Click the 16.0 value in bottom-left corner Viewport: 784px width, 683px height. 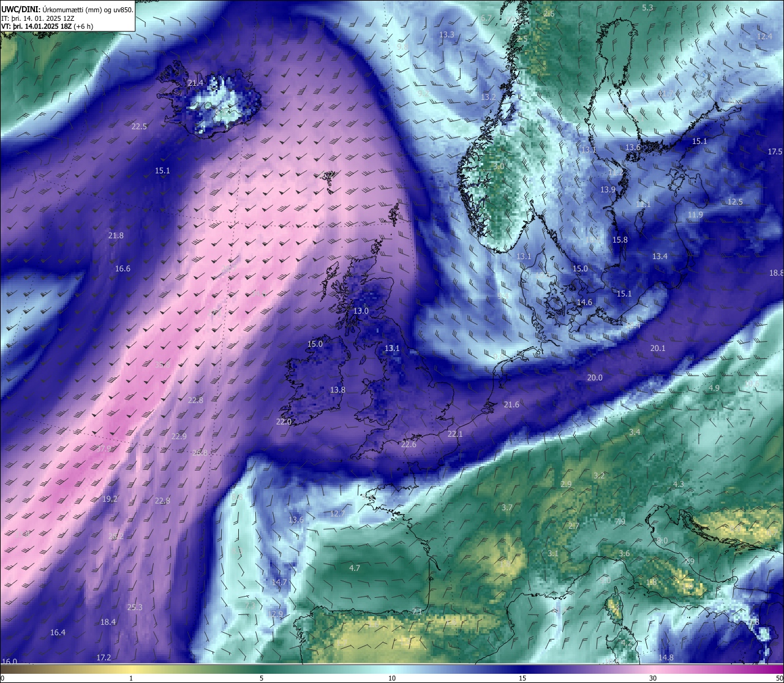click(x=9, y=661)
